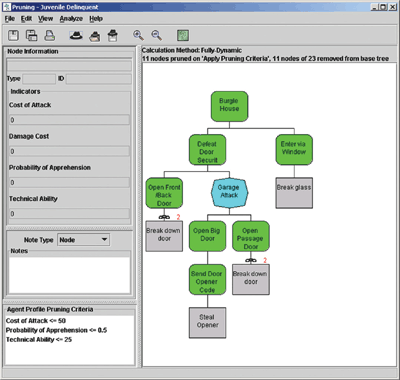Maximize the Pruning window
The width and height of the screenshot is (400, 380).
click(383, 7)
